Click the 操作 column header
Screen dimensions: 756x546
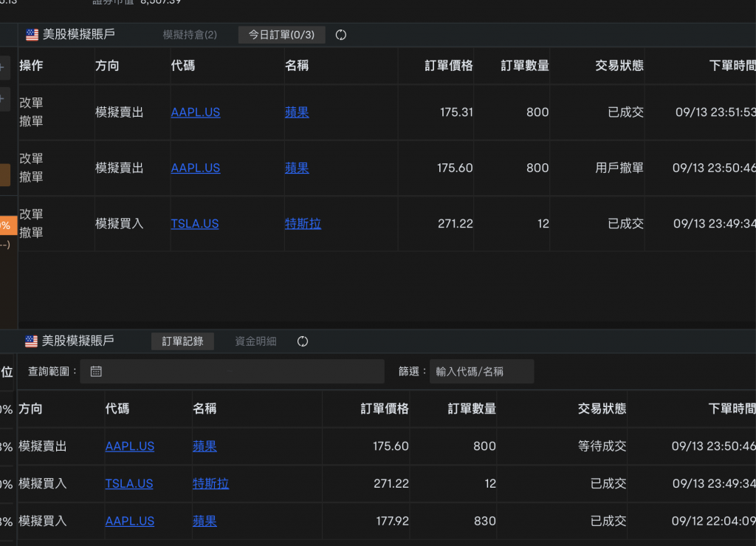click(x=31, y=66)
